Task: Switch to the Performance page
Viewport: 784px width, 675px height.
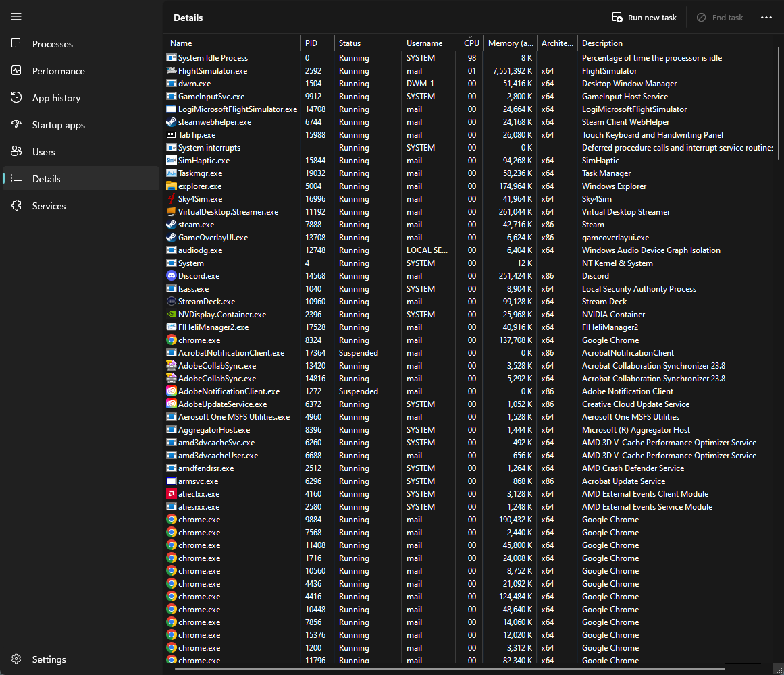Action: pos(81,71)
